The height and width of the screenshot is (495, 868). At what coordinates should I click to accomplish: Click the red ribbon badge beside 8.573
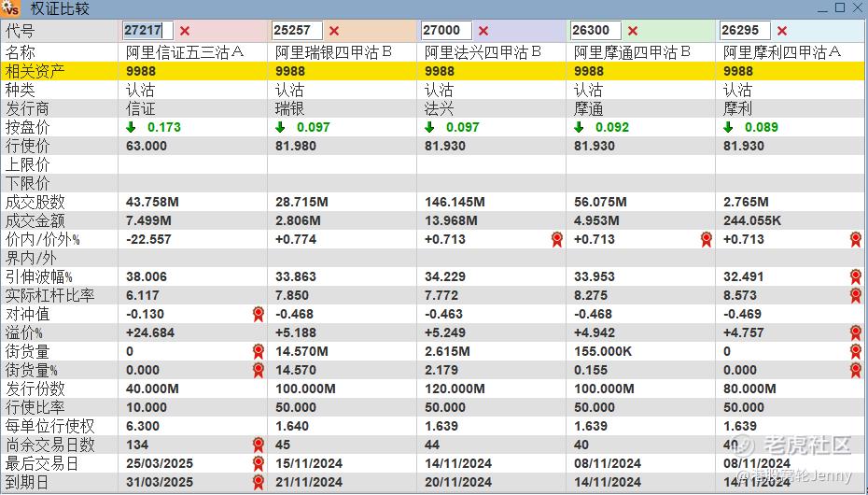point(856,296)
